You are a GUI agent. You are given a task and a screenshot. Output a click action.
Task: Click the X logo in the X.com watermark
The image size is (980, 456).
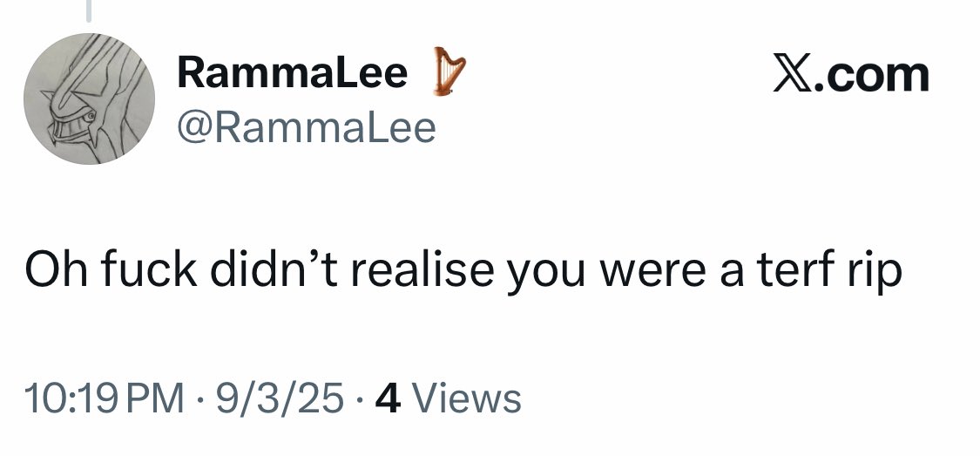coord(790,75)
